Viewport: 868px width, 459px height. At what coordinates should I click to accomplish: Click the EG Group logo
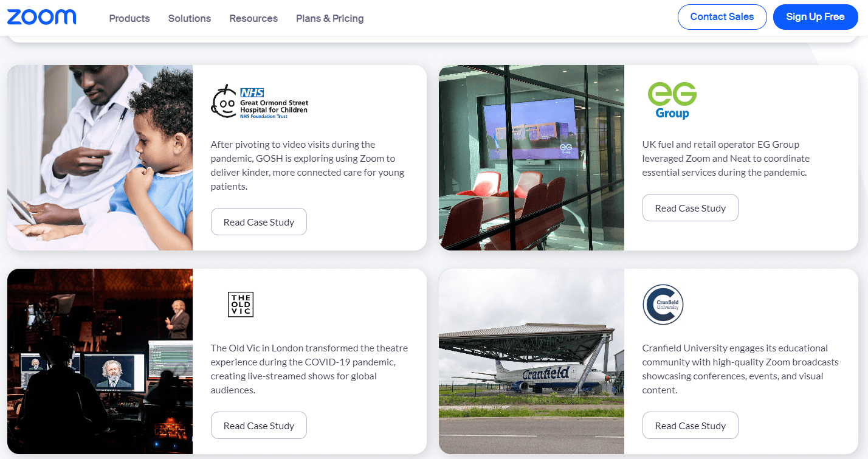pyautogui.click(x=672, y=101)
